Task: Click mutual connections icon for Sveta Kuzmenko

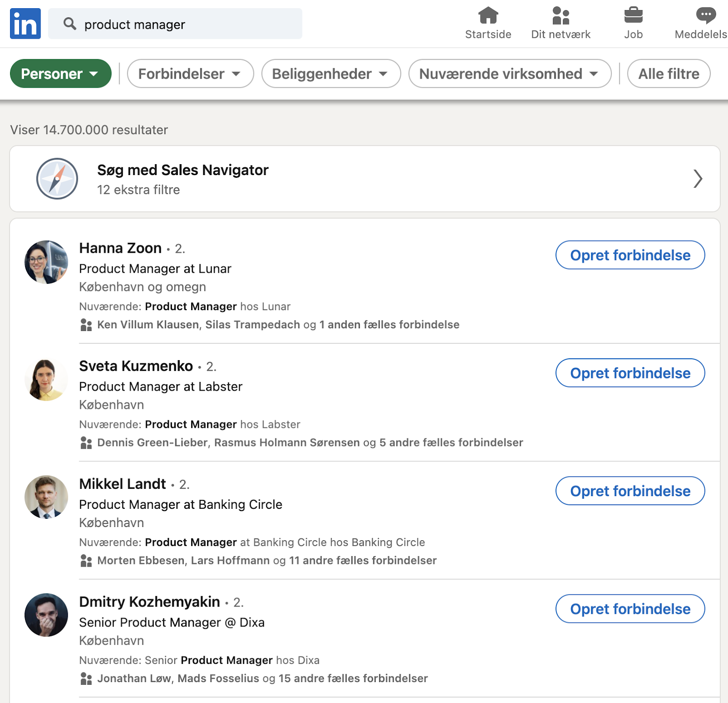Action: pyautogui.click(x=86, y=442)
